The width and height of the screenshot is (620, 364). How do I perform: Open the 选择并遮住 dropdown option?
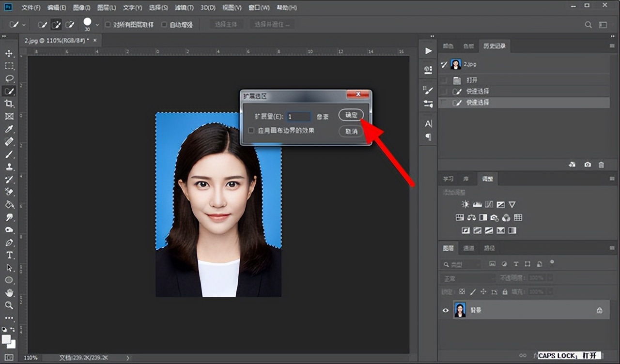click(x=272, y=24)
